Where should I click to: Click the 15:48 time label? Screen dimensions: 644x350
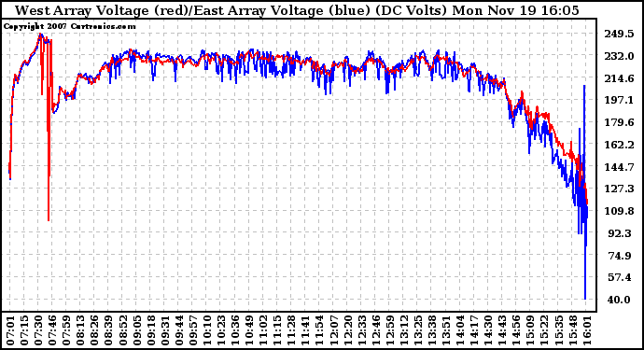click(x=572, y=330)
